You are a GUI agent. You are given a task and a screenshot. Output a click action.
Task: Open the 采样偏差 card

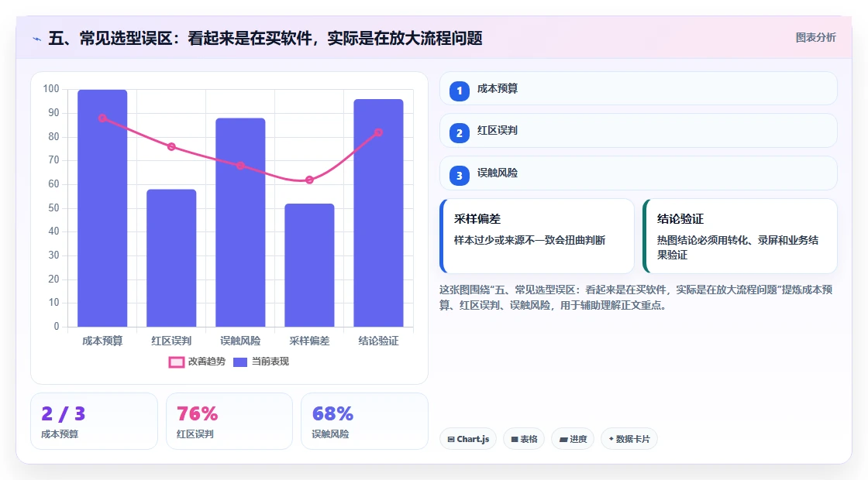click(x=537, y=236)
